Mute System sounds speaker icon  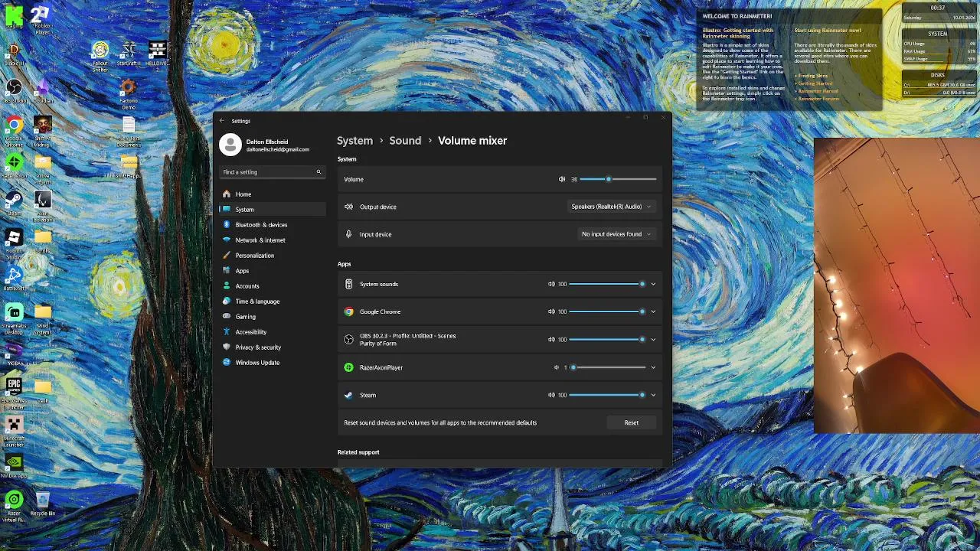point(551,284)
